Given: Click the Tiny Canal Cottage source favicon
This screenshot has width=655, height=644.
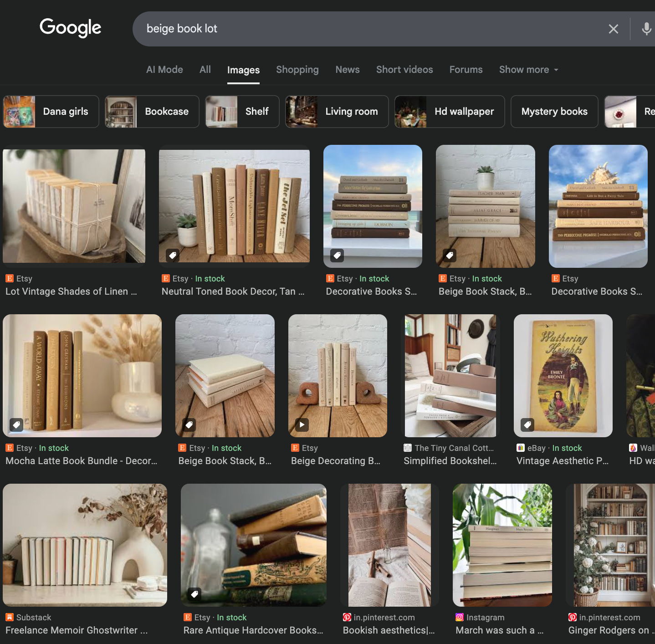Looking at the screenshot, I should pyautogui.click(x=408, y=448).
